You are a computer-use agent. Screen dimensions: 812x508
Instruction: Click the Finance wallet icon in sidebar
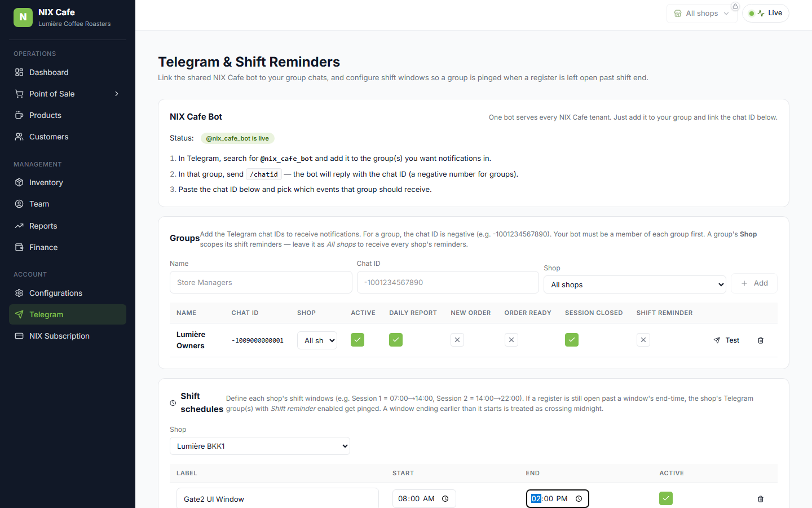click(x=19, y=247)
